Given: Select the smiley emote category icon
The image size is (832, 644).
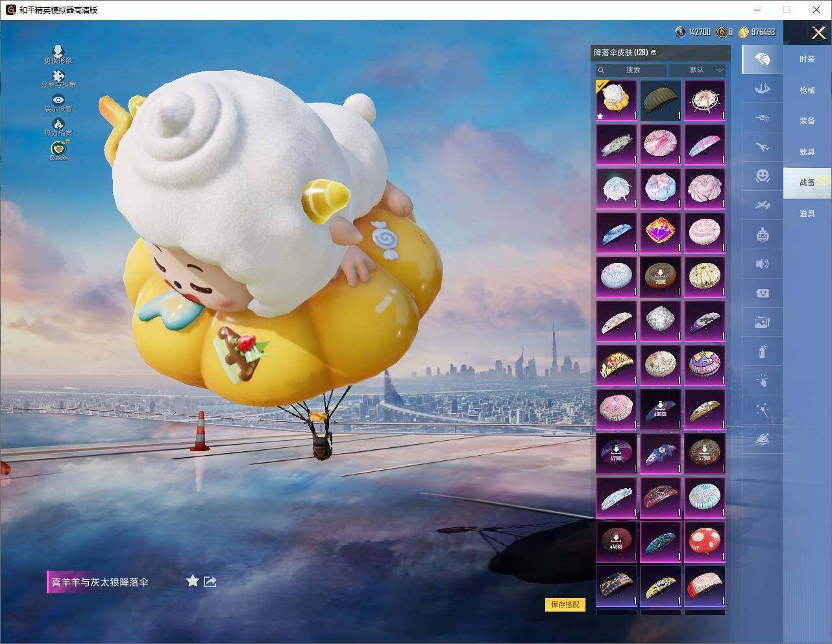Looking at the screenshot, I should (763, 176).
